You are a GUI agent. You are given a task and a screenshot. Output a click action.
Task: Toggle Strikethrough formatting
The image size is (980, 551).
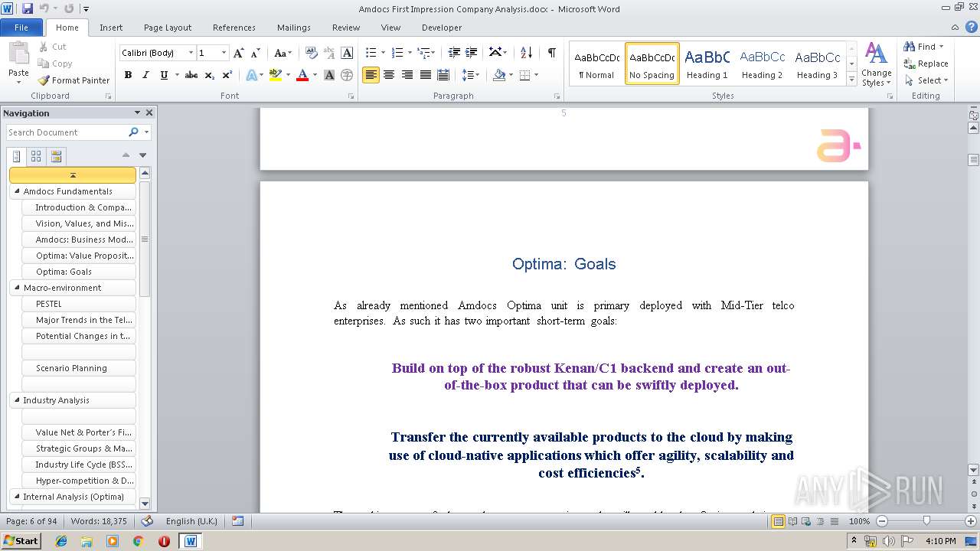click(x=191, y=75)
